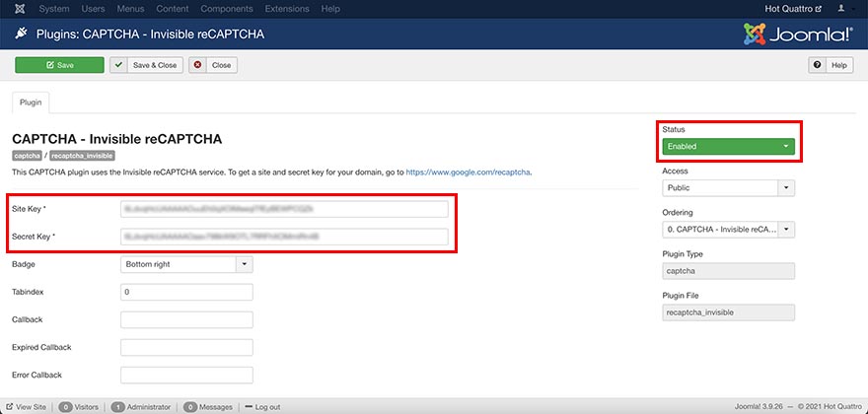Click the green Save button
Image resolution: width=868 pixels, height=414 pixels.
59,65
